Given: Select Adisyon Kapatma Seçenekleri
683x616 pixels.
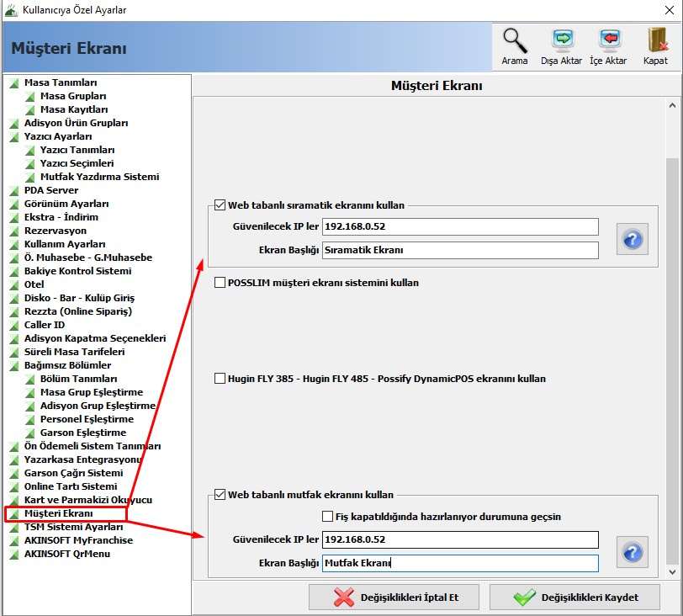Looking at the screenshot, I should (x=95, y=338).
